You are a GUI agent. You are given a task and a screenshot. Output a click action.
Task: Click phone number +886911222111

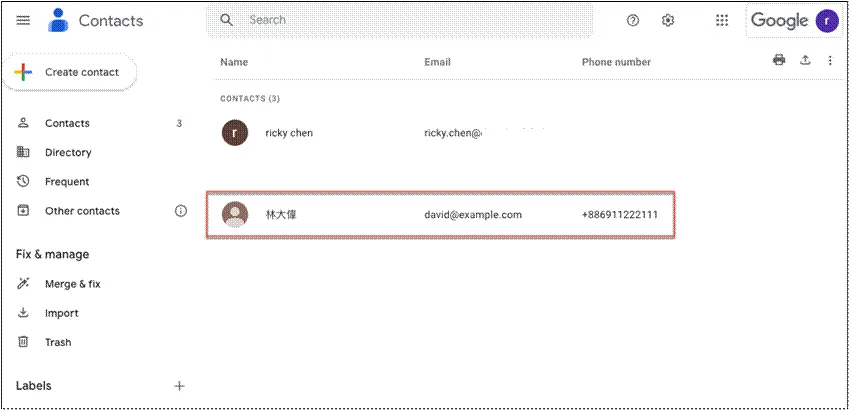click(x=620, y=214)
